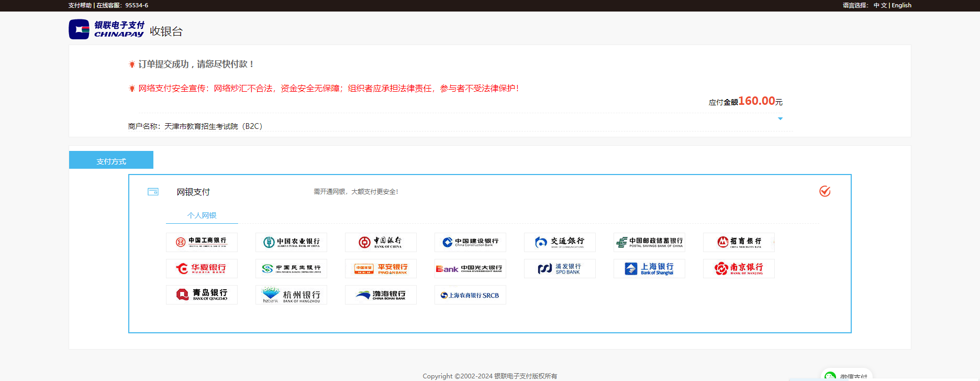Select the ICBC bank logo (中国工商银行)

point(202,242)
